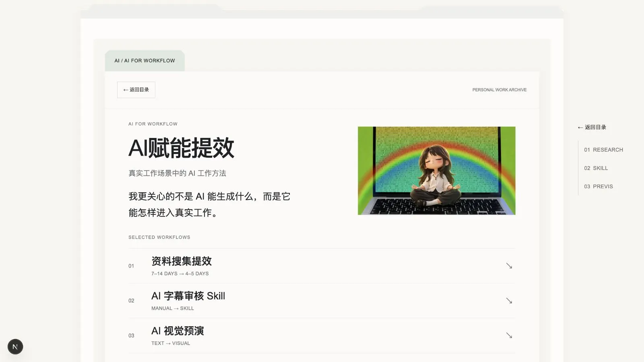Click the sidebar 返回目录 link
Viewport: 644px width, 362px height.
[x=592, y=127]
